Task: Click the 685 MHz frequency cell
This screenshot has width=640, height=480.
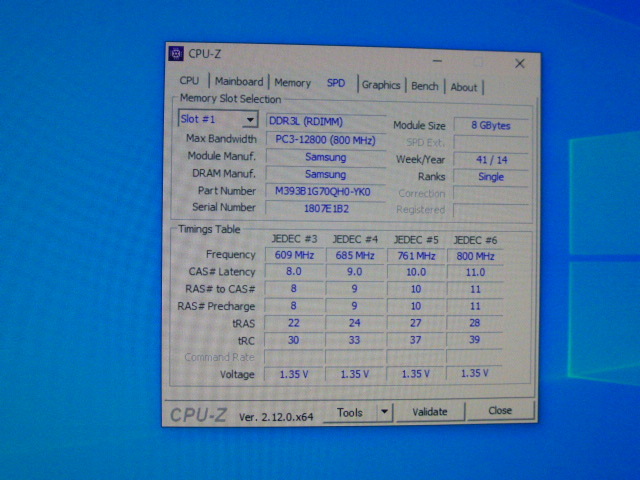Action: click(x=355, y=256)
